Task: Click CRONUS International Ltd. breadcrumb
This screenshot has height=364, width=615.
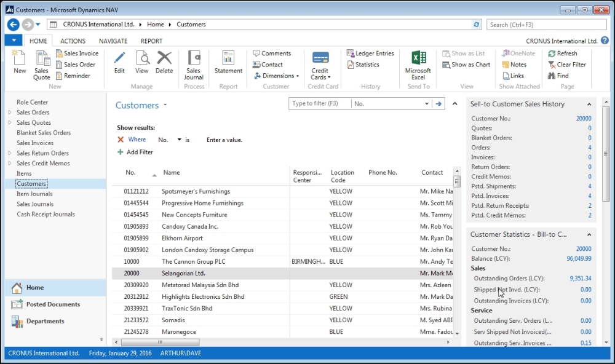Action: (98, 25)
